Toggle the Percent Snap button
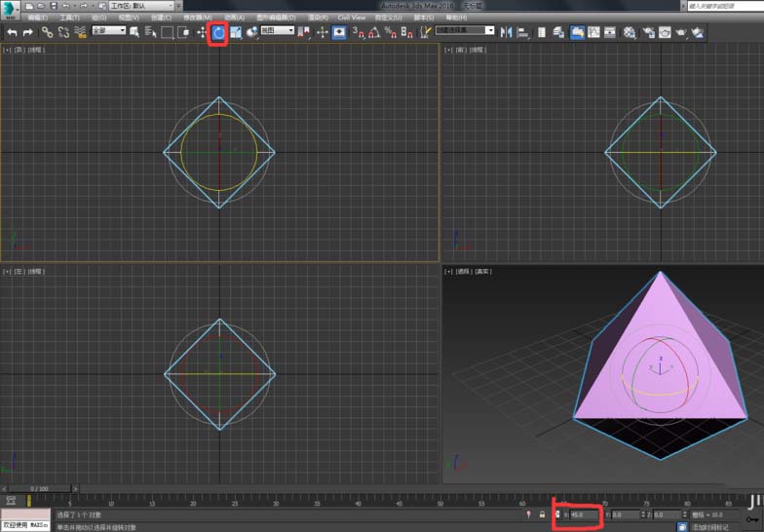 [x=390, y=33]
